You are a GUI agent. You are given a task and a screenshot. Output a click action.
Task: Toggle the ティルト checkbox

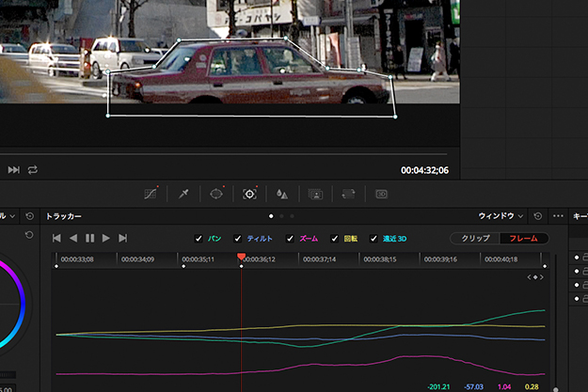pos(238,239)
